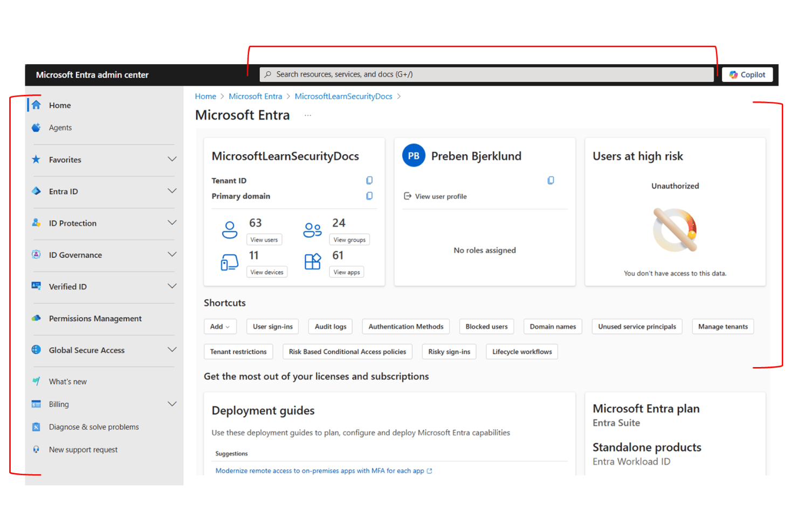The image size is (798, 532).
Task: Click the Global Secure Access globe icon
Action: click(x=36, y=350)
